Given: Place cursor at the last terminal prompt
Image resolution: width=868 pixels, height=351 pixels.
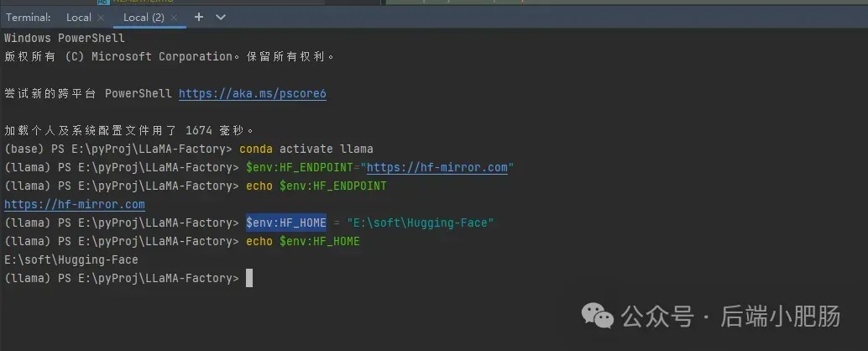Looking at the screenshot, I should (x=248, y=278).
